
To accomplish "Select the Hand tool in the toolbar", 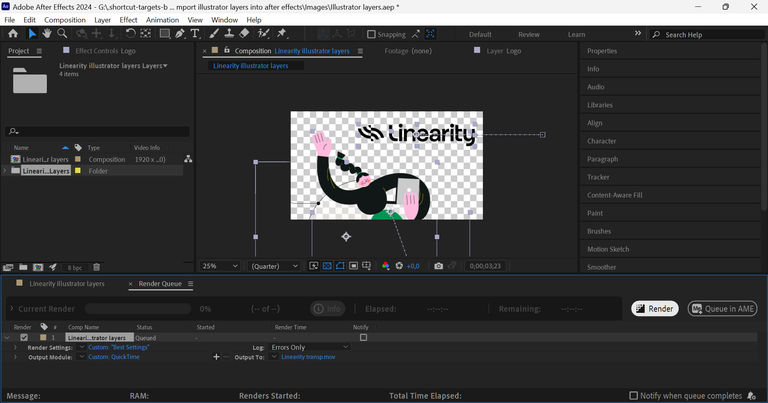I will pos(47,34).
